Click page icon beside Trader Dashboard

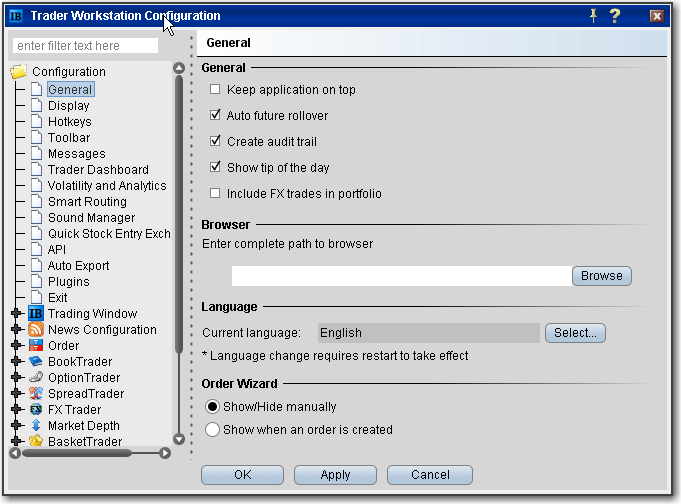[x=37, y=169]
